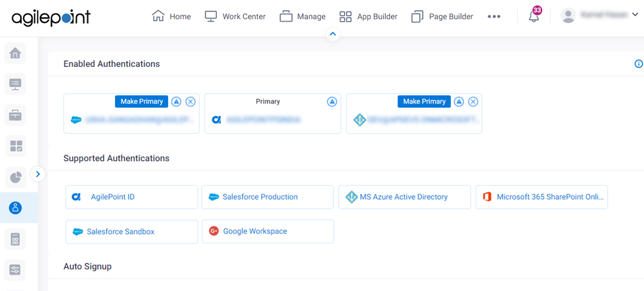Click up-arrow icon on Azure enabled card
The height and width of the screenshot is (291, 644).
coord(459,102)
